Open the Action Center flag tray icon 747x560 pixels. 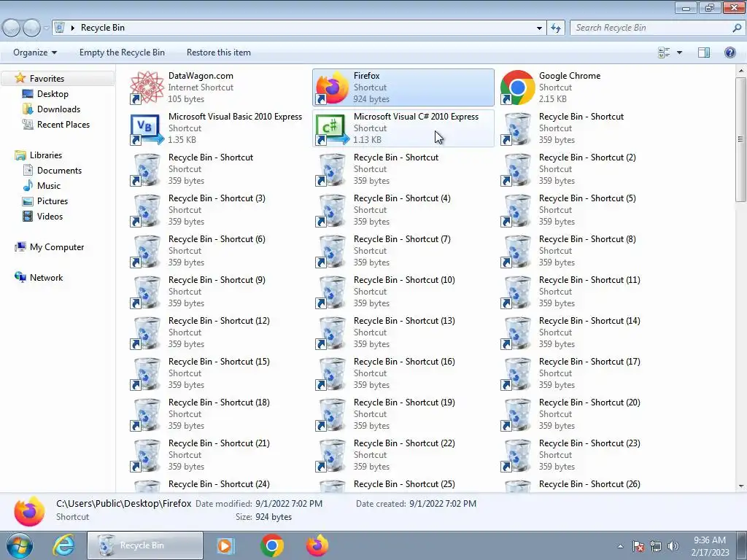point(638,546)
